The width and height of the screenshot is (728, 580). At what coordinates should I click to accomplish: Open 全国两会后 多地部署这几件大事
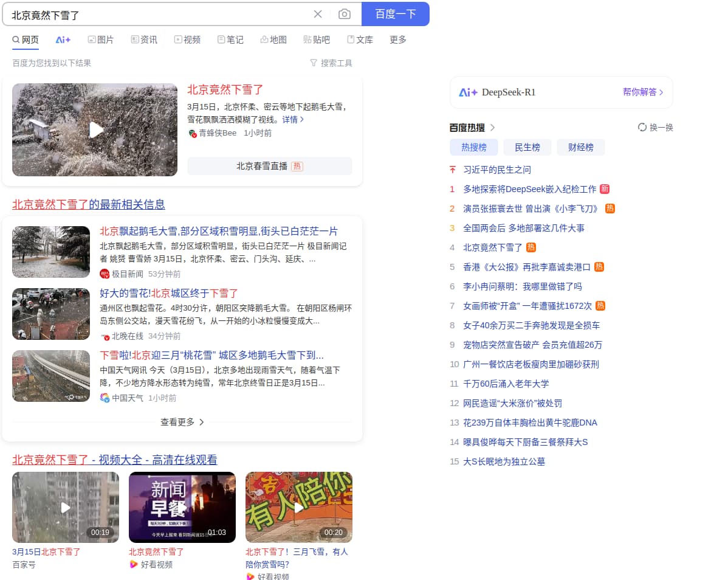(524, 228)
